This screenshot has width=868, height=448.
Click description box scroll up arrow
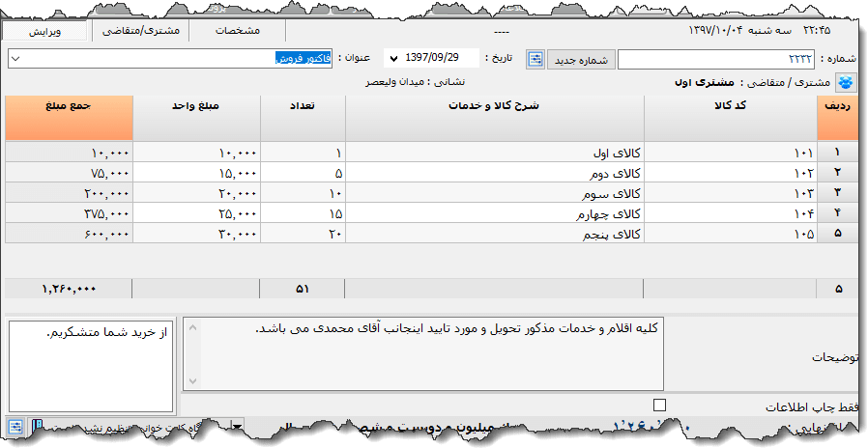click(x=192, y=327)
